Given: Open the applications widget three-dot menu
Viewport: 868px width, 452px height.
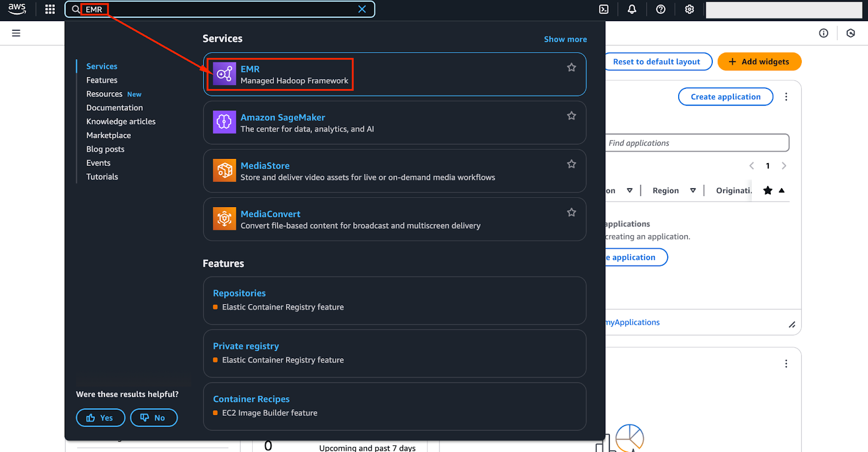Looking at the screenshot, I should click(x=786, y=96).
